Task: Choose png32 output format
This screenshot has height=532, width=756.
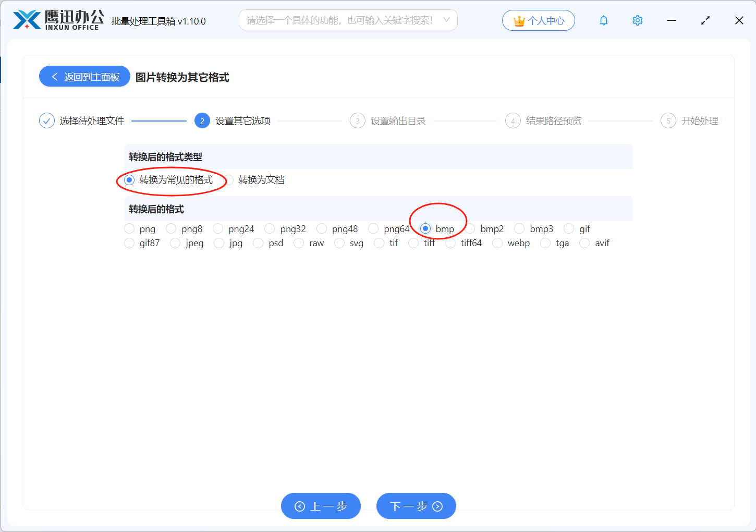Action: (x=270, y=228)
